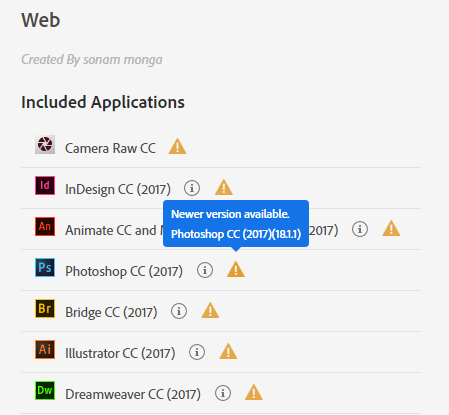Open the info icon next to Bridge CC (2017)
This screenshot has height=415, width=449.
179,311
